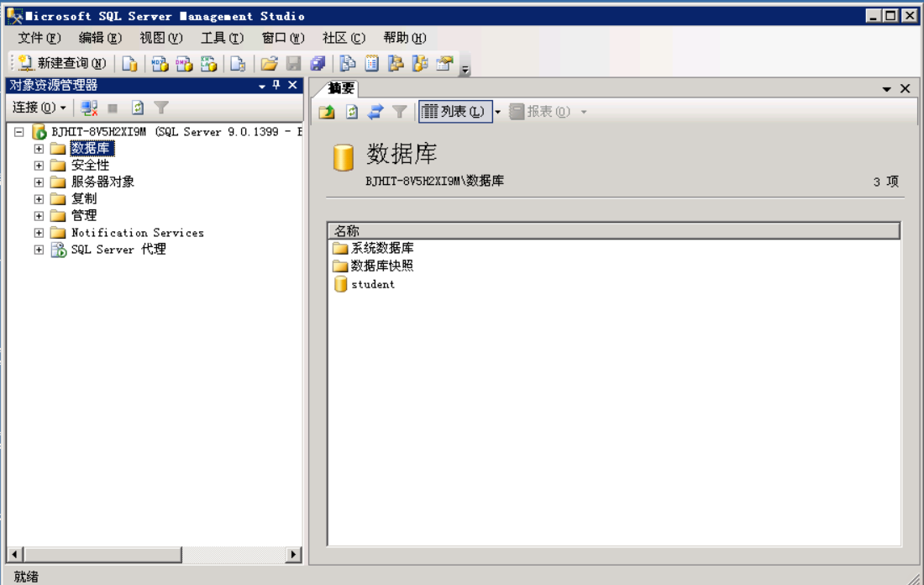
Task: Open the 社区(C) menu
Action: pos(344,39)
